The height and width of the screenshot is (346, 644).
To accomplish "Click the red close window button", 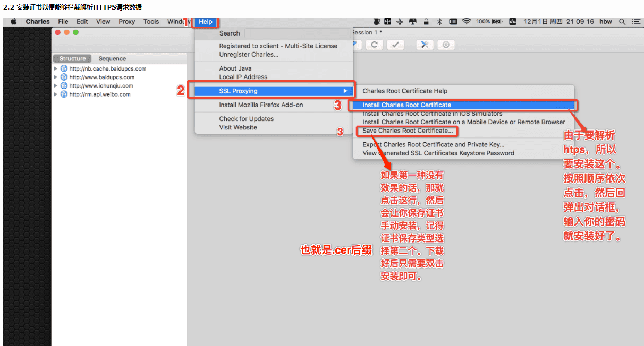I will [x=58, y=32].
